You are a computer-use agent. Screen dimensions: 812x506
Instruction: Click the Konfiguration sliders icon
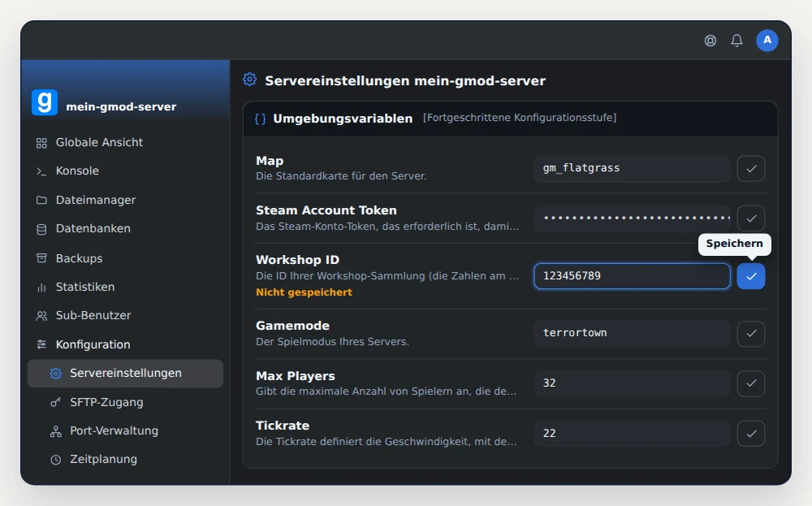pyautogui.click(x=41, y=344)
